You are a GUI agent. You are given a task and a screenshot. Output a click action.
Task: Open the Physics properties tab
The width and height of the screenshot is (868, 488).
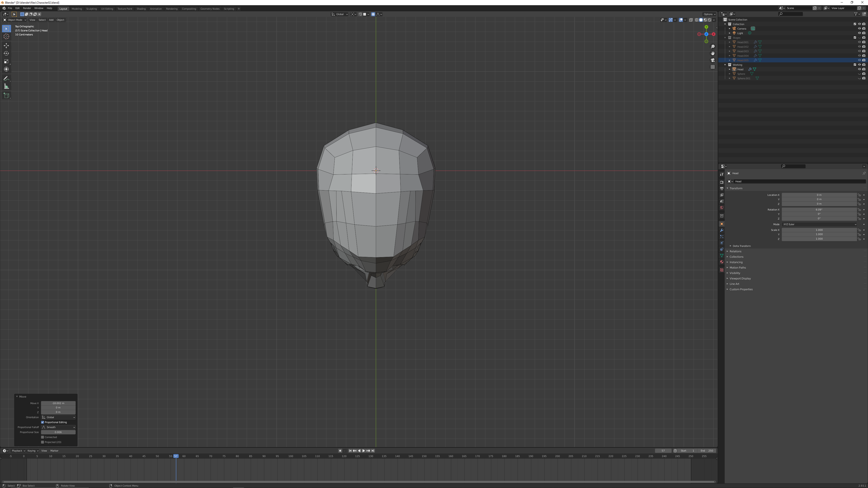(722, 243)
